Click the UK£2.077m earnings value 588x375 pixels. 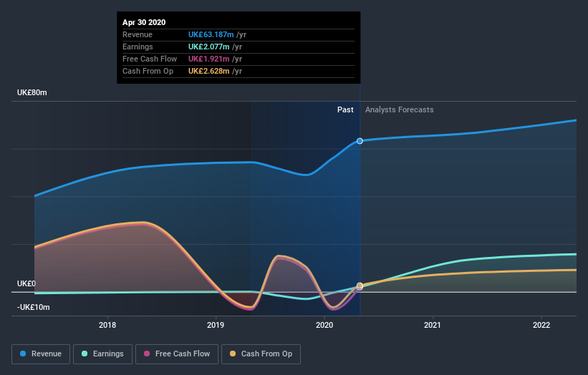(x=209, y=47)
